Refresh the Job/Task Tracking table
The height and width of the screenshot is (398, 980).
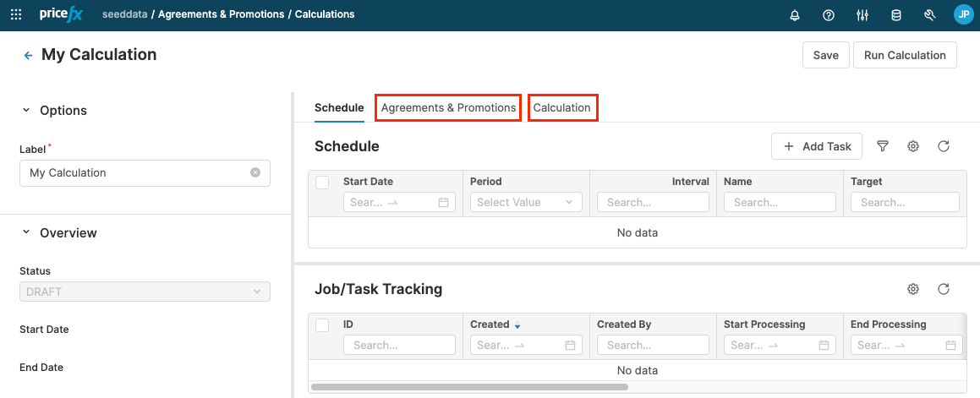point(944,289)
